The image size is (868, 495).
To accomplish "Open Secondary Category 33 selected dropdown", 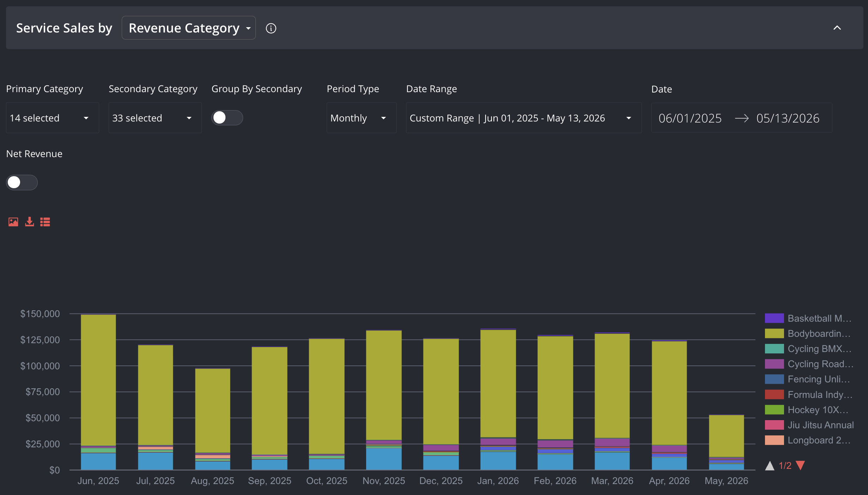I will pyautogui.click(x=155, y=118).
